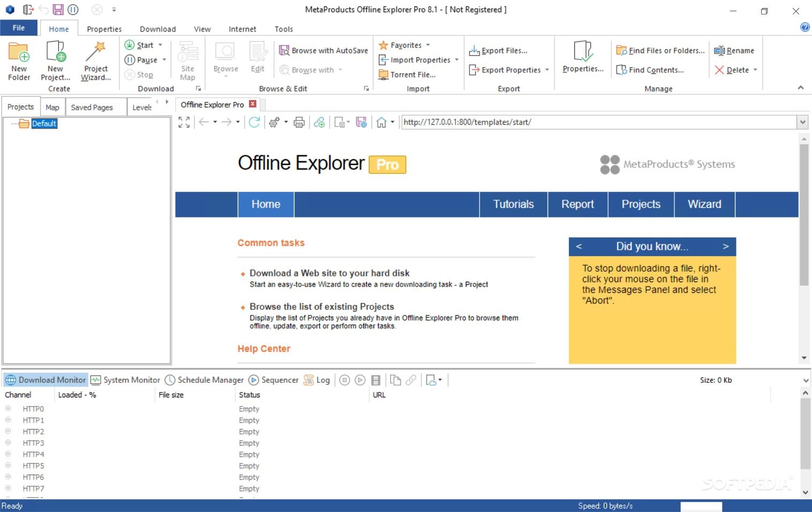The height and width of the screenshot is (512, 812).
Task: Switch to System Monitor panel
Action: click(126, 380)
